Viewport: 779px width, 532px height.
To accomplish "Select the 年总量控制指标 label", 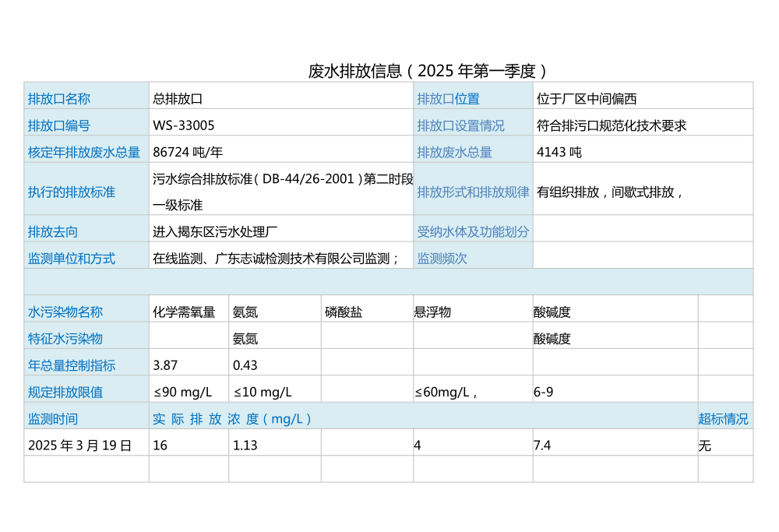I will click(x=72, y=365).
